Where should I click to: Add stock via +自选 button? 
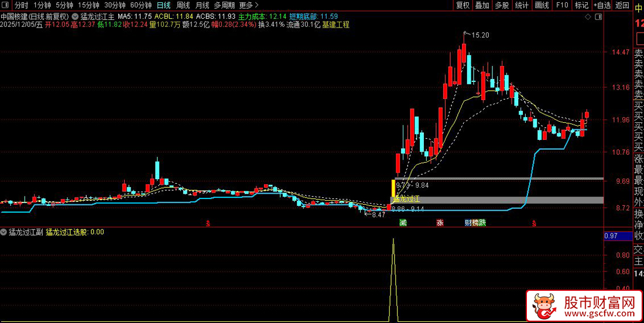pos(602,5)
